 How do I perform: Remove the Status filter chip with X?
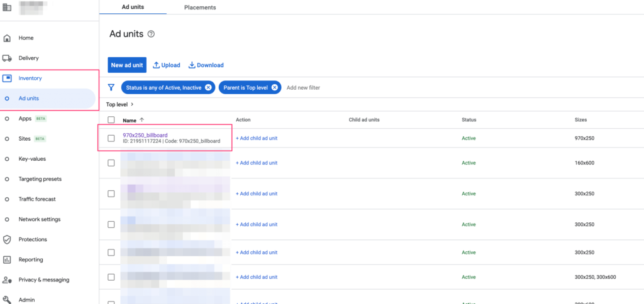208,87
